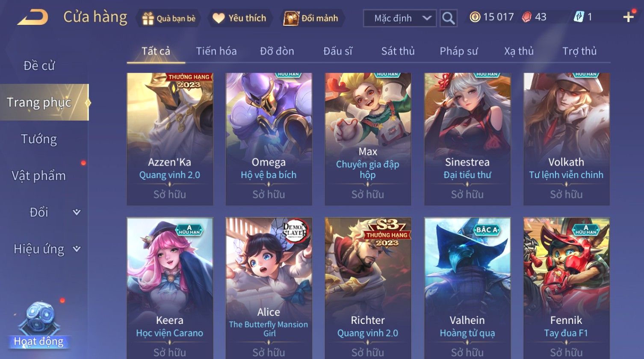Open Sinestrea Đại tiểu thư skin card
The image size is (644, 359).
pos(467,139)
